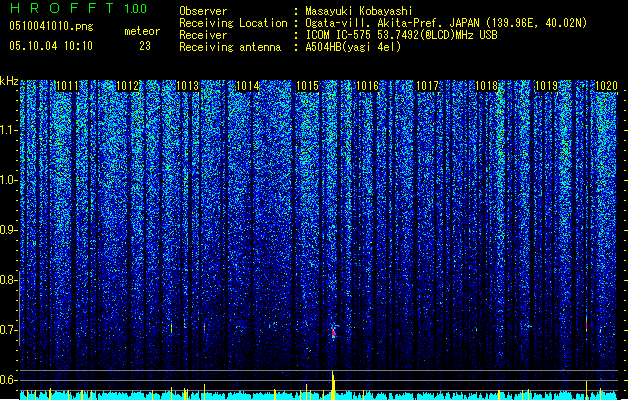629x400 pixels.
Task: Click the 1018 time marker
Action: point(487,86)
